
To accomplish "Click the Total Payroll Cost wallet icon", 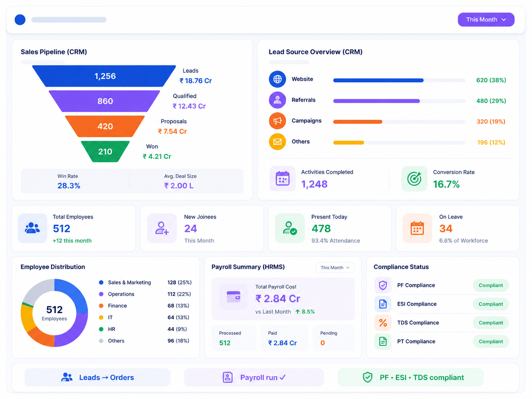I will [x=234, y=296].
